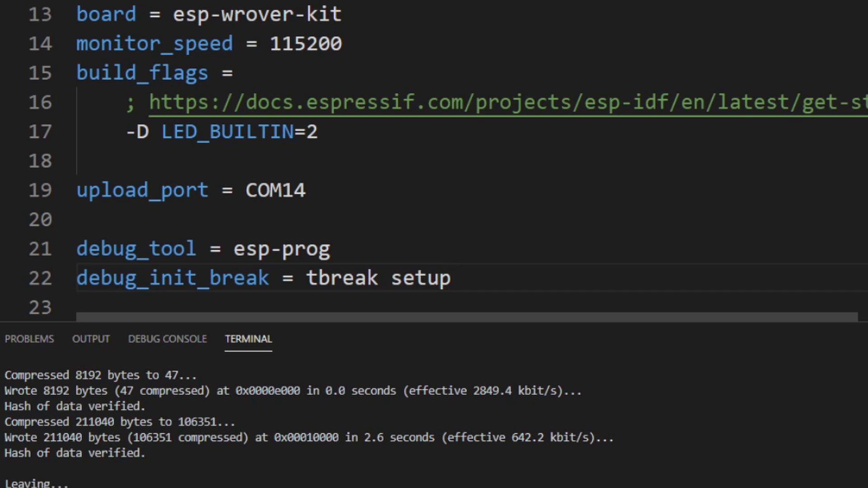This screenshot has height=488, width=868.
Task: Scroll terminal output upward
Action: [x=864, y=370]
